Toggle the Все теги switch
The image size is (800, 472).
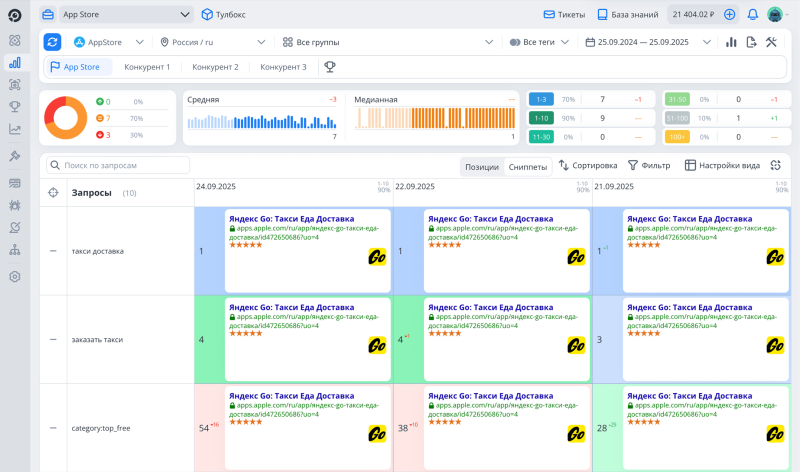click(x=515, y=42)
